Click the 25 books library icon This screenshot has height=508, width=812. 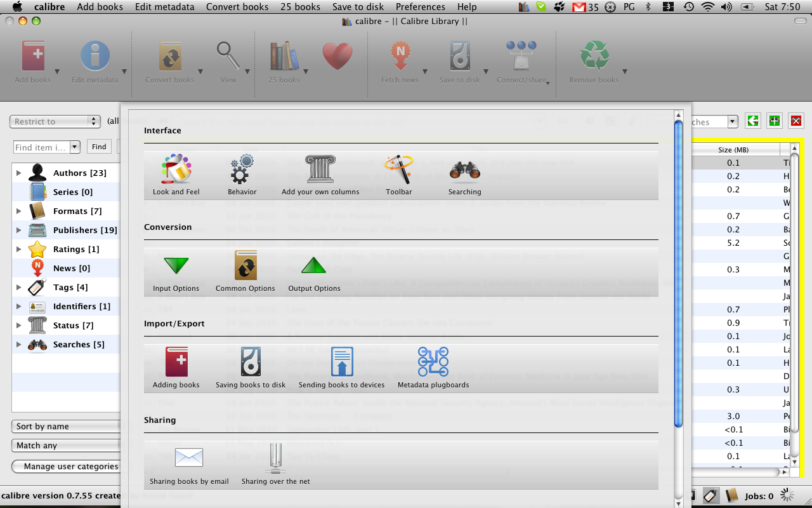click(x=284, y=57)
